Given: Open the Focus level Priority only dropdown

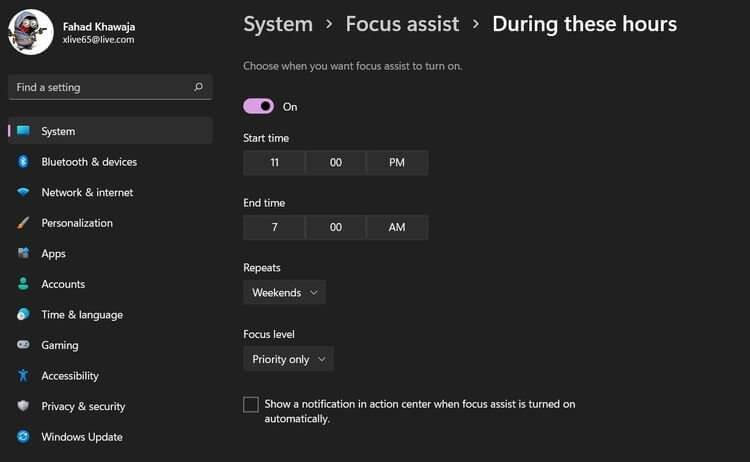Looking at the screenshot, I should pyautogui.click(x=288, y=359).
